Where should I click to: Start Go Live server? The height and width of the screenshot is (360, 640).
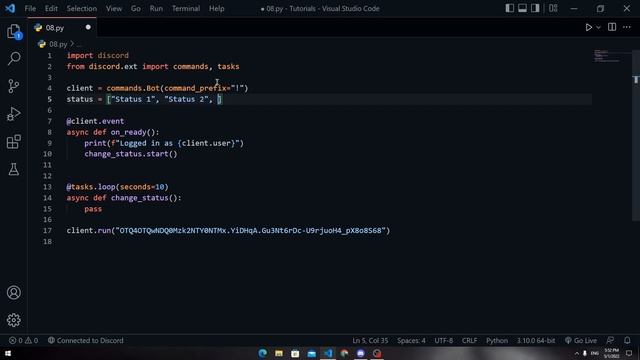click(581, 340)
